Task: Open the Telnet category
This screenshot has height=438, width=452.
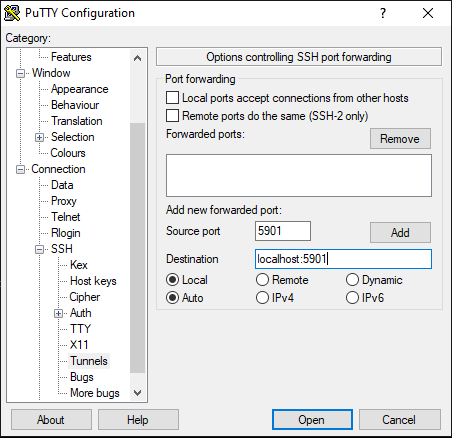Action: (65, 217)
